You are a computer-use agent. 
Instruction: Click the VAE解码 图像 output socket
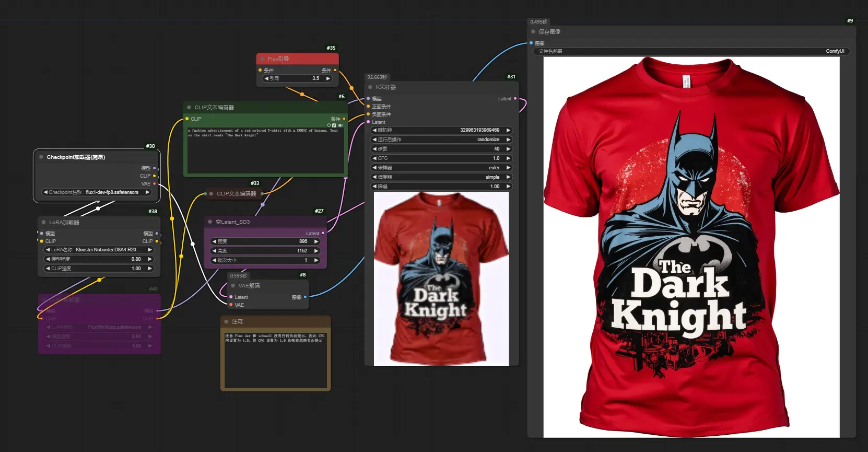point(305,297)
